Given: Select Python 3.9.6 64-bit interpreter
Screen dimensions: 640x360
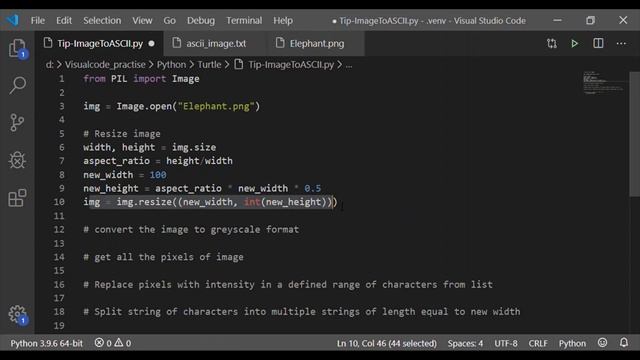Looking at the screenshot, I should point(46,343).
